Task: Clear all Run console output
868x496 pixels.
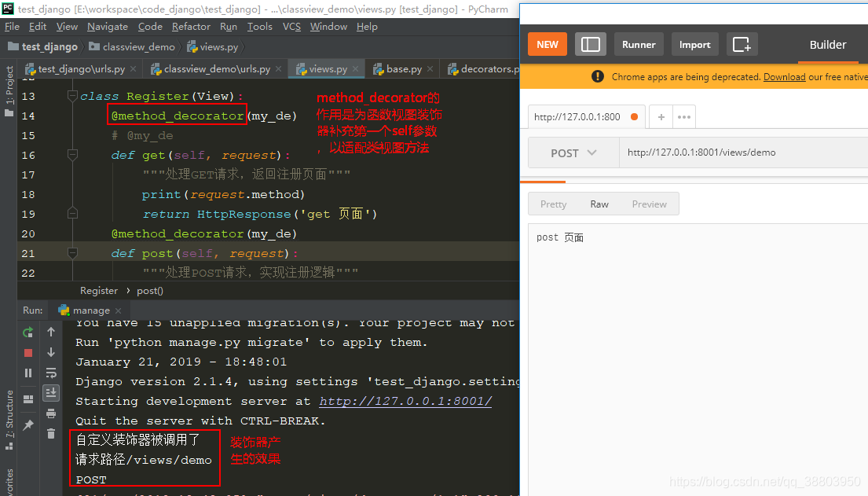Action: 51,433
